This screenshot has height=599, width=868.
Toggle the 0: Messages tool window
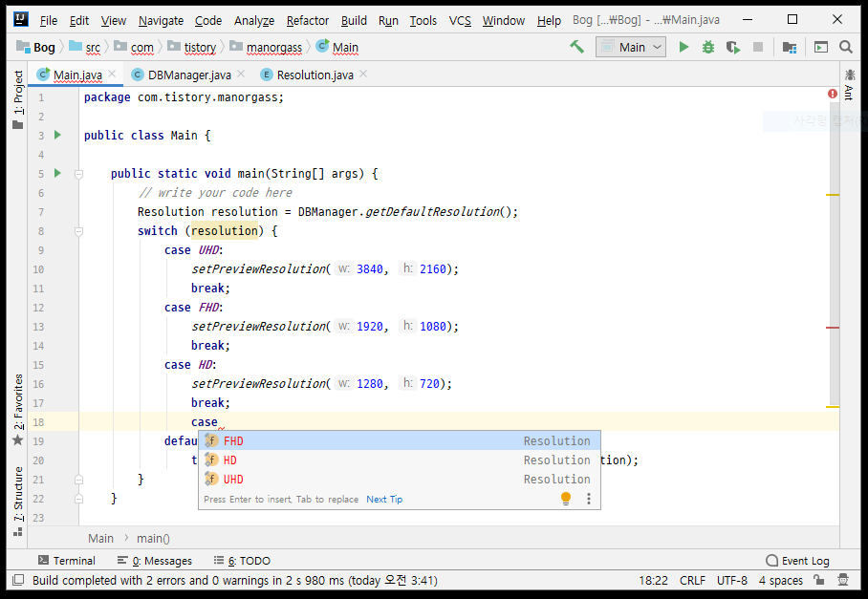(155, 561)
